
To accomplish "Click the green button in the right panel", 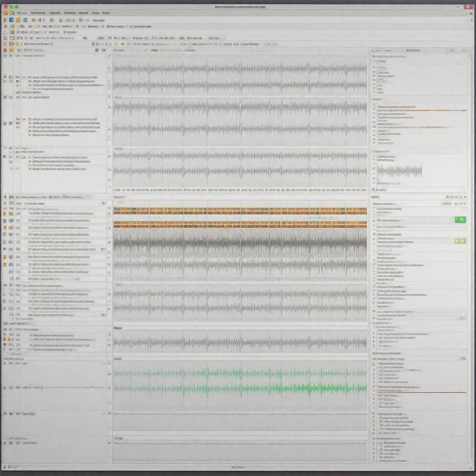I will [x=460, y=219].
